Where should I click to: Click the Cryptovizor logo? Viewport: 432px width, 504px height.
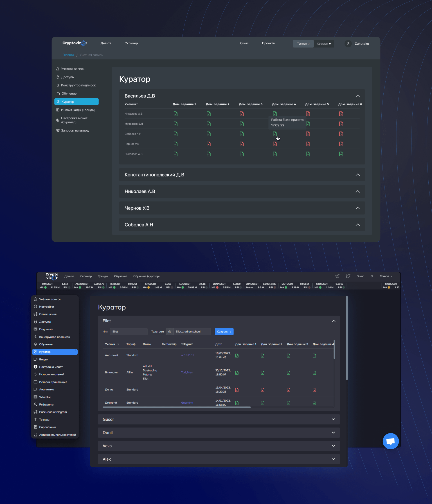click(x=74, y=43)
